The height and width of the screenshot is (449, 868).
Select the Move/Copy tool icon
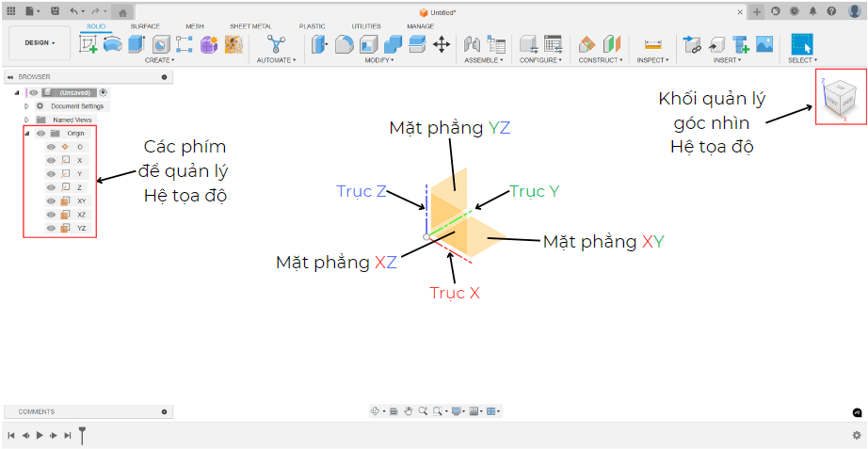click(x=442, y=43)
